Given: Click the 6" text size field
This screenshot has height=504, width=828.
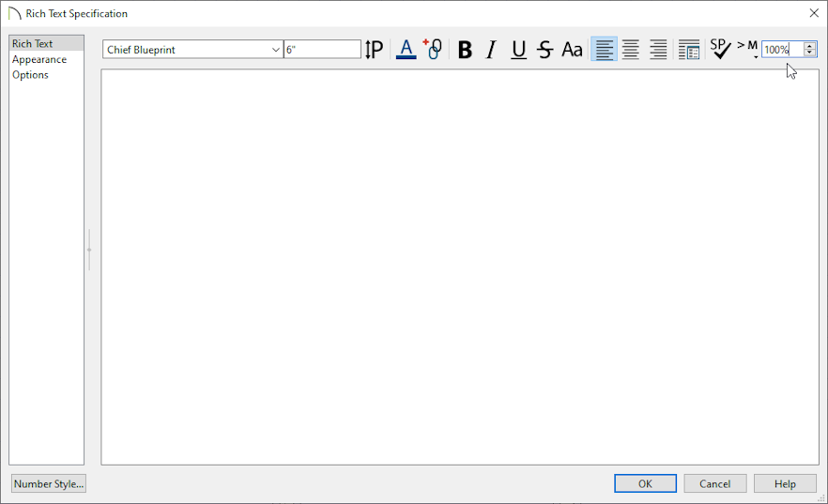Looking at the screenshot, I should pyautogui.click(x=322, y=50).
